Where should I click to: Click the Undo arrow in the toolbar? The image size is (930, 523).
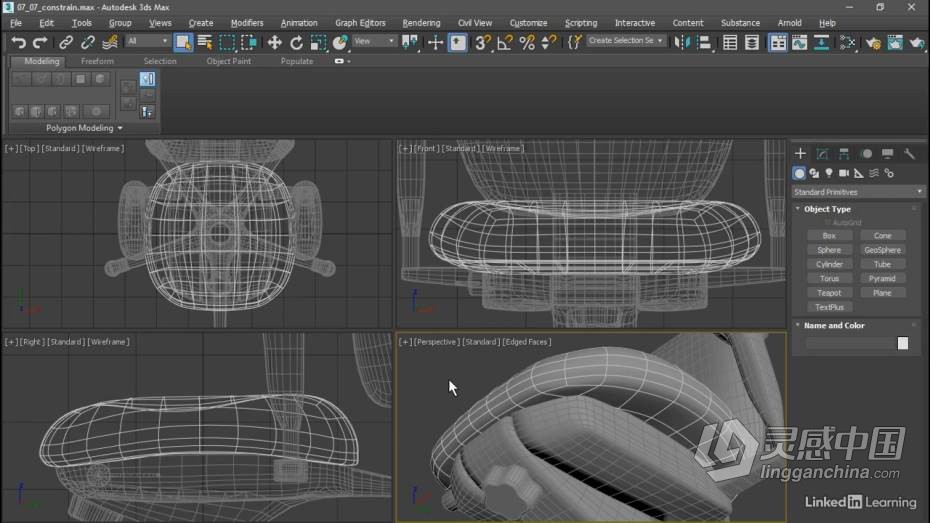[18, 42]
